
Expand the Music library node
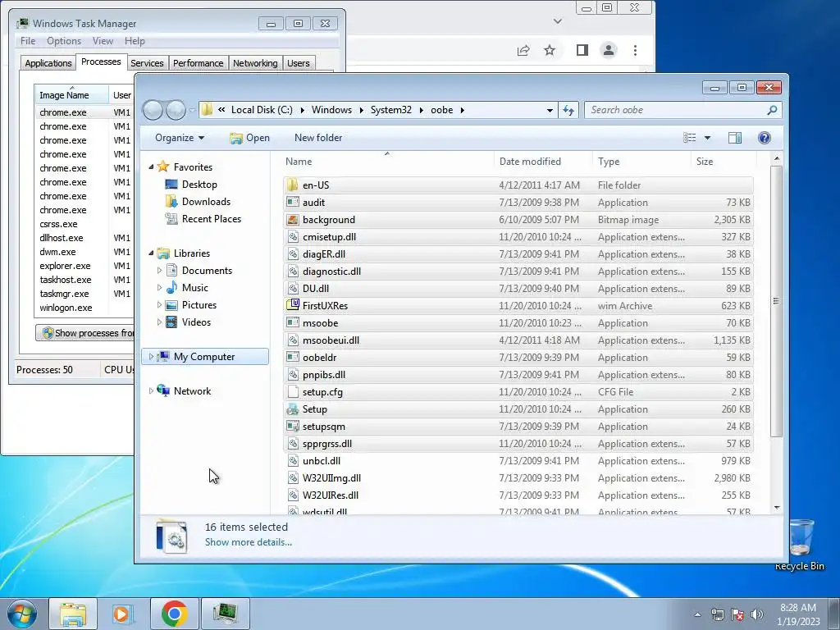coord(159,288)
